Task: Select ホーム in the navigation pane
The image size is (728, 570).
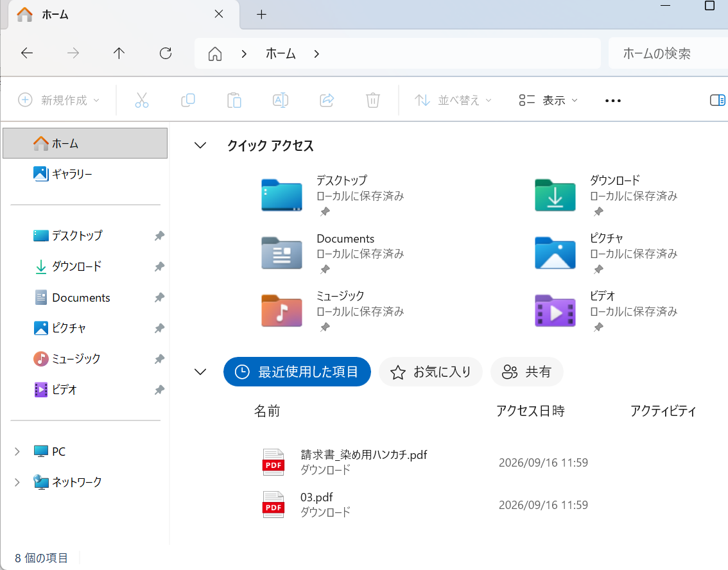Action: (85, 143)
